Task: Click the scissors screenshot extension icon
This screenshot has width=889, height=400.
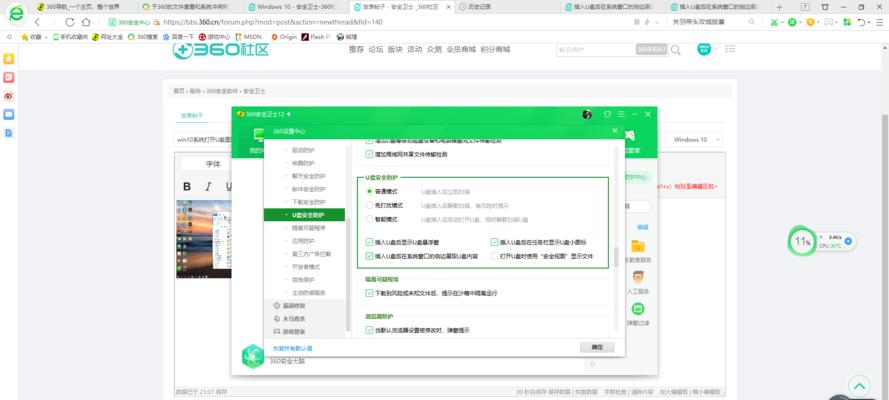Action: pos(774,22)
